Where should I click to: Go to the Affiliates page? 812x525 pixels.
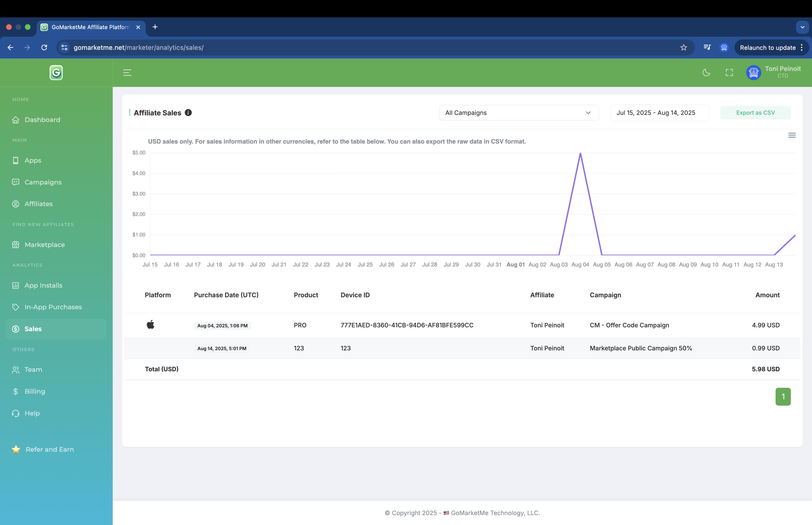pyautogui.click(x=39, y=204)
